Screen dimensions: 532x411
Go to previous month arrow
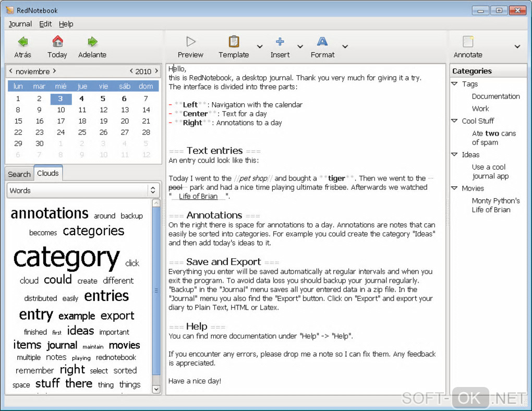point(11,71)
